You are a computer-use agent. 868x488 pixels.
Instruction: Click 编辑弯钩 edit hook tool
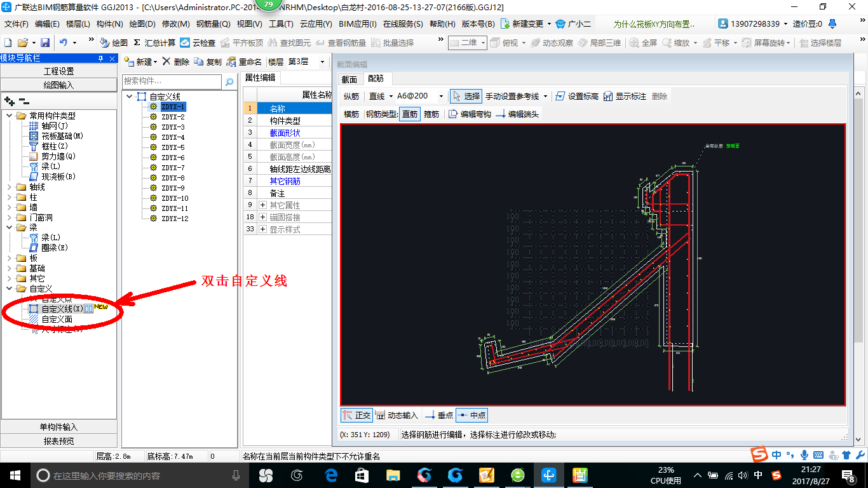coord(469,114)
